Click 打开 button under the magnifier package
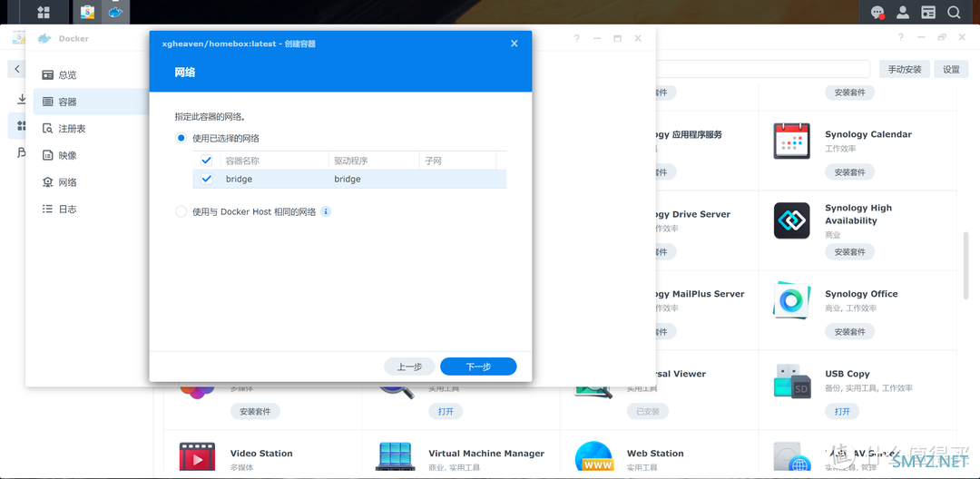 [446, 412]
